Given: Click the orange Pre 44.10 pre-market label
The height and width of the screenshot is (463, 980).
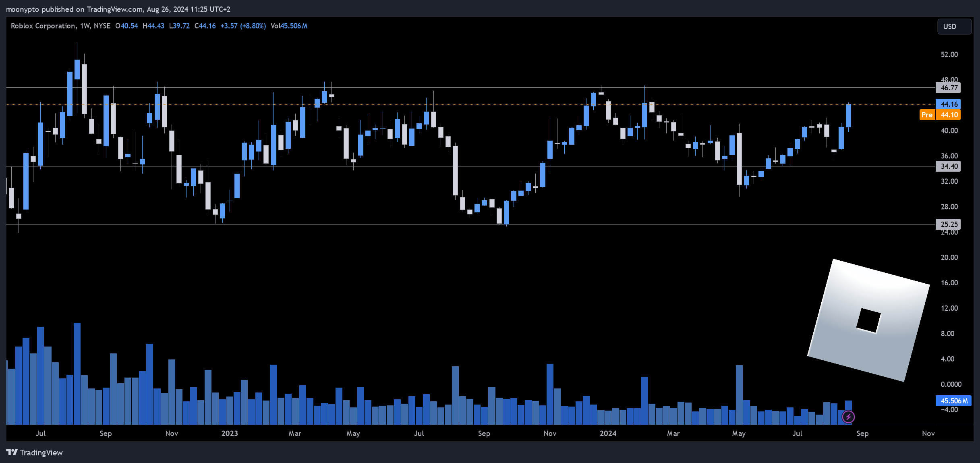Looking at the screenshot, I should 940,115.
